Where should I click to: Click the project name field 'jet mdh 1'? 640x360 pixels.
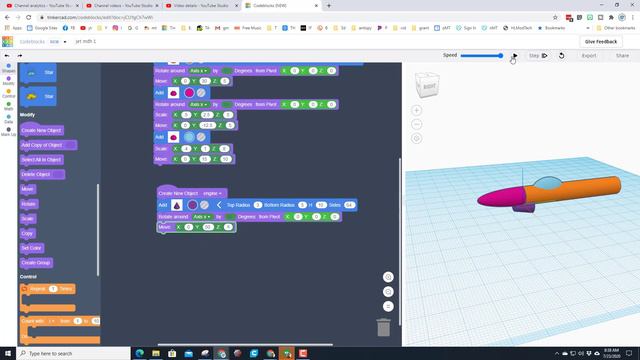(x=86, y=42)
